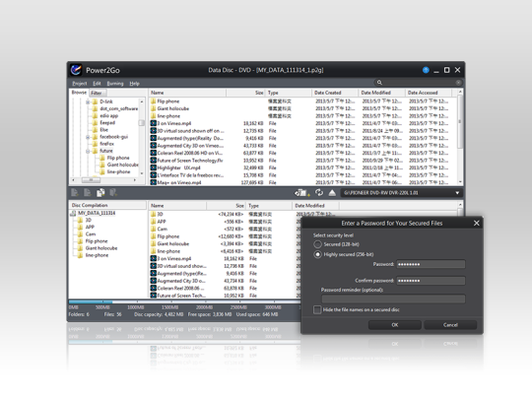Image resolution: width=532 pixels, height=399 pixels.
Task: Collapse the future tree node
Action: (x=88, y=151)
